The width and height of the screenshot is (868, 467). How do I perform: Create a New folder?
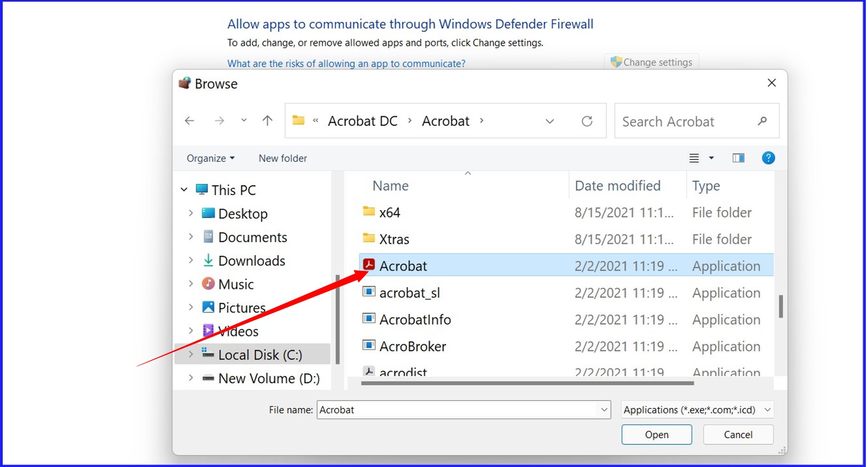pos(283,158)
